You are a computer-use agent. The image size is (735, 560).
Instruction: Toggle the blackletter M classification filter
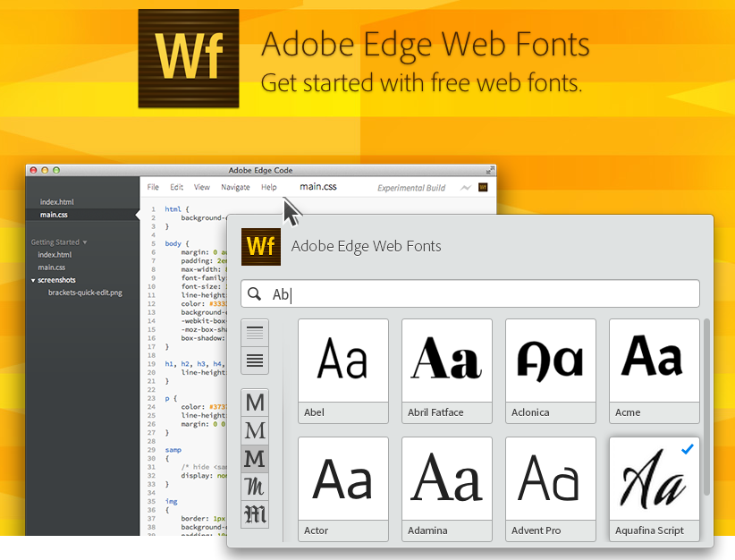[x=255, y=514]
